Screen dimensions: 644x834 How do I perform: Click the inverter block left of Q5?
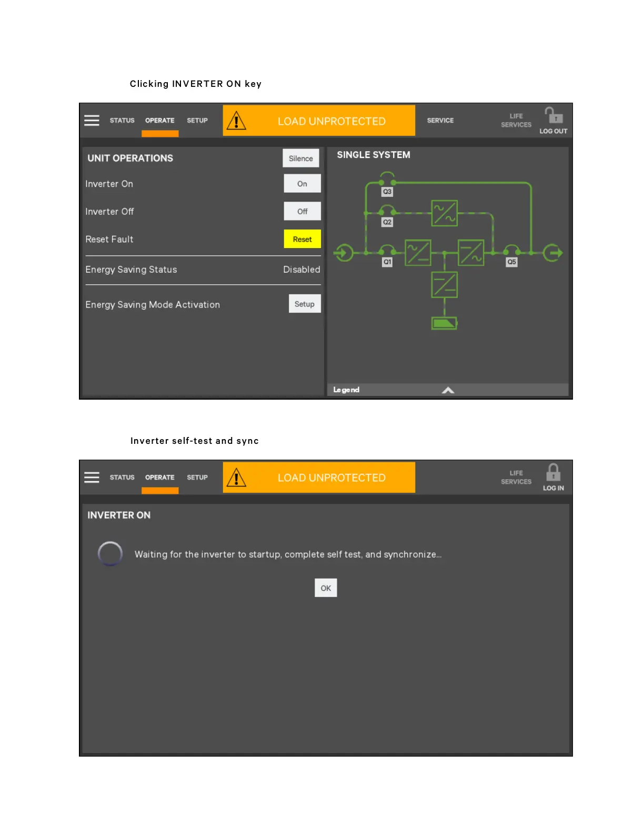471,253
